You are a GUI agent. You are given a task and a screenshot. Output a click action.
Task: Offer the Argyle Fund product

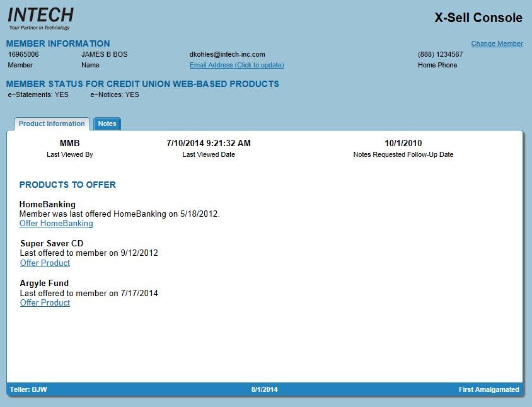coord(45,303)
